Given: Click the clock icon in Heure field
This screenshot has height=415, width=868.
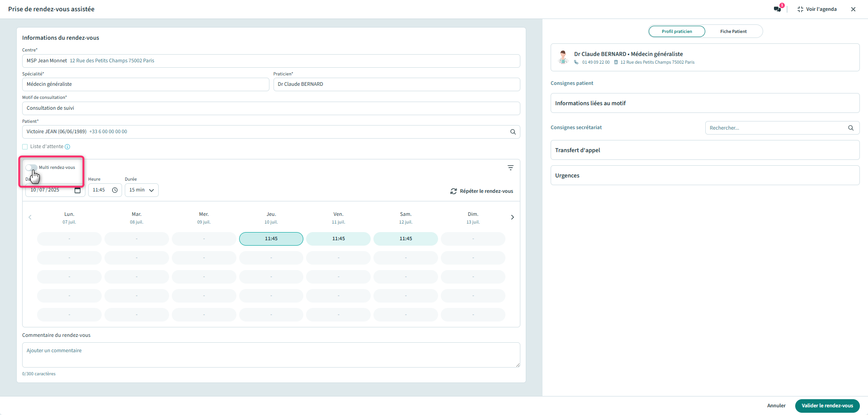Looking at the screenshot, I should pos(115,190).
